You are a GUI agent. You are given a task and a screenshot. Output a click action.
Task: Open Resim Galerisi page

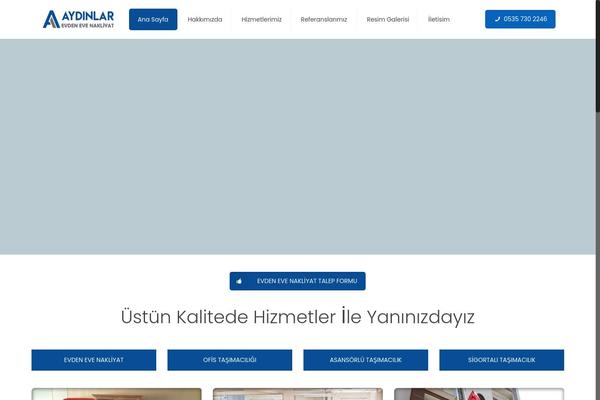click(x=388, y=19)
